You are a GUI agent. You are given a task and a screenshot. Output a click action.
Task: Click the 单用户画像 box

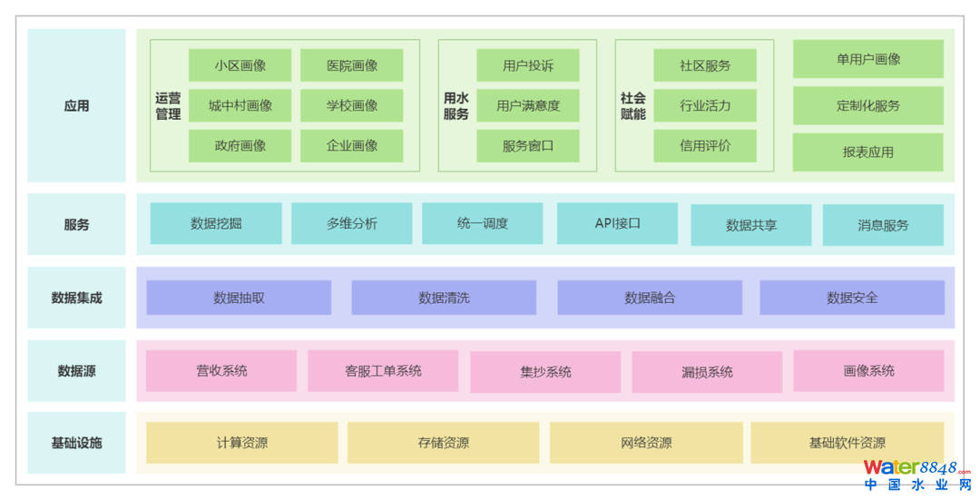click(867, 59)
